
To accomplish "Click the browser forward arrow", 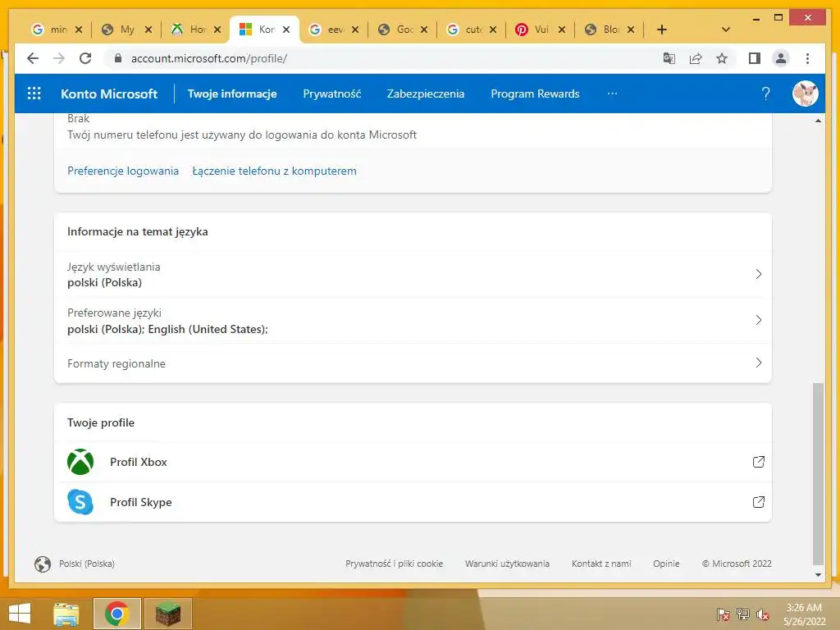I will pos(59,58).
